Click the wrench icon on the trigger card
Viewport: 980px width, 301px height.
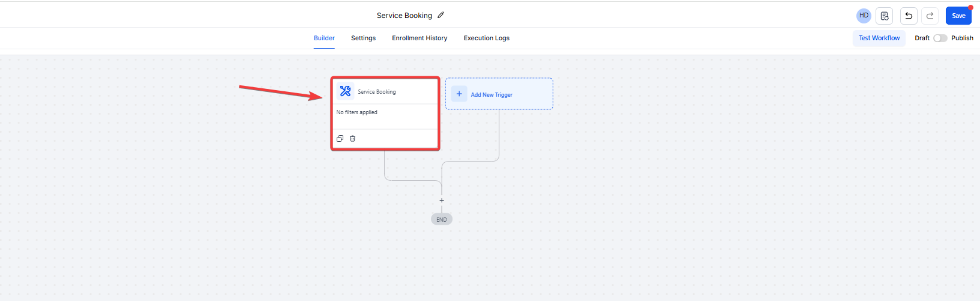point(345,91)
